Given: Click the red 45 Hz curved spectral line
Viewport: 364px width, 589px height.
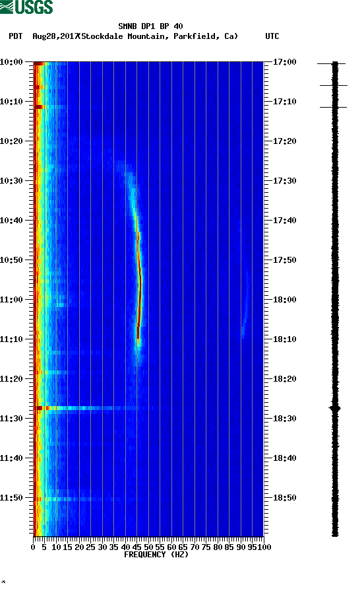Looking at the screenshot, I should [139, 285].
